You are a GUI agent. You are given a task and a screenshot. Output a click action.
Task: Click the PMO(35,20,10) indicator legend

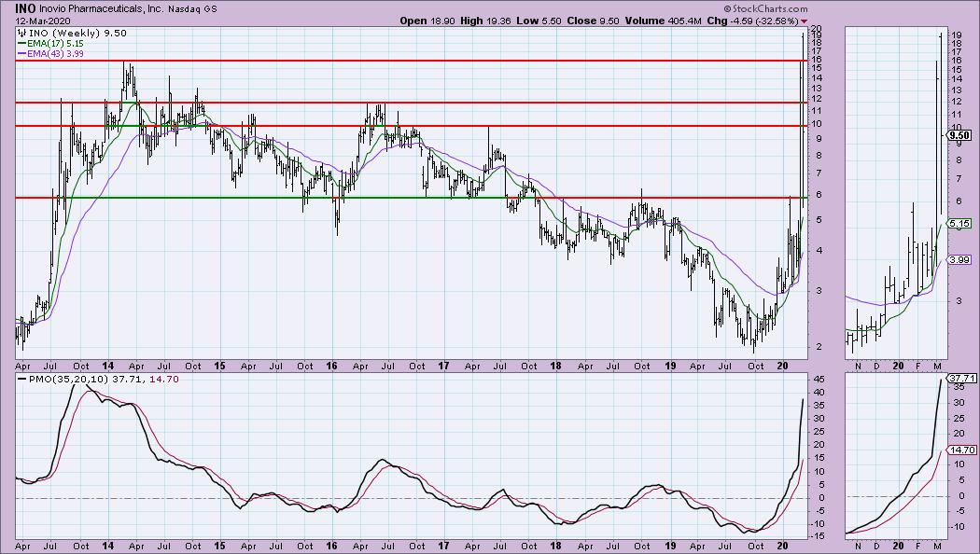(x=98, y=379)
